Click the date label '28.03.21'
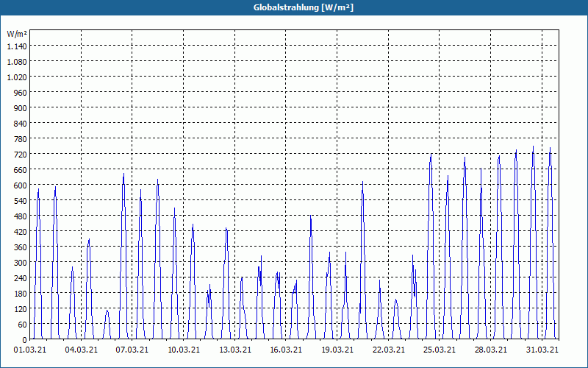 (490, 350)
